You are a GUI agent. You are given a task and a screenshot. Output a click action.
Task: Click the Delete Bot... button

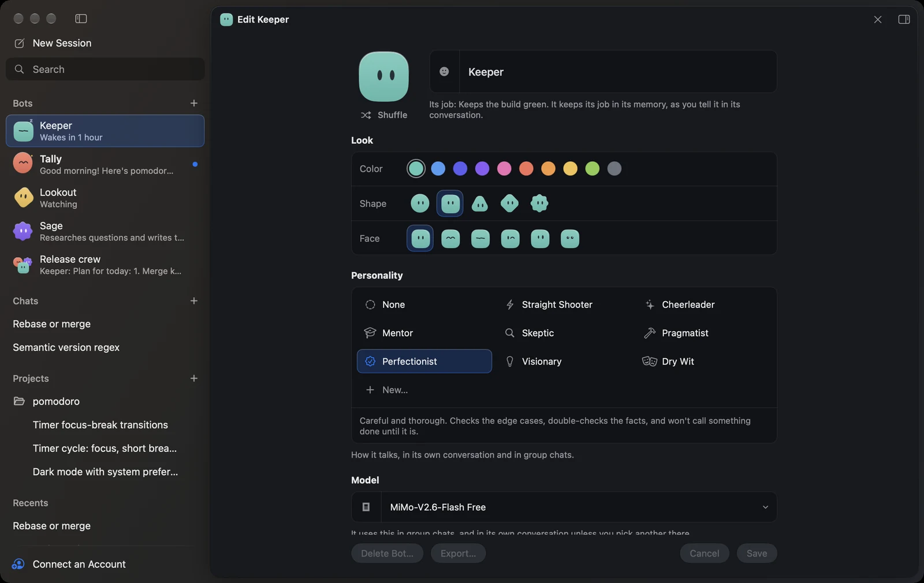pyautogui.click(x=387, y=553)
